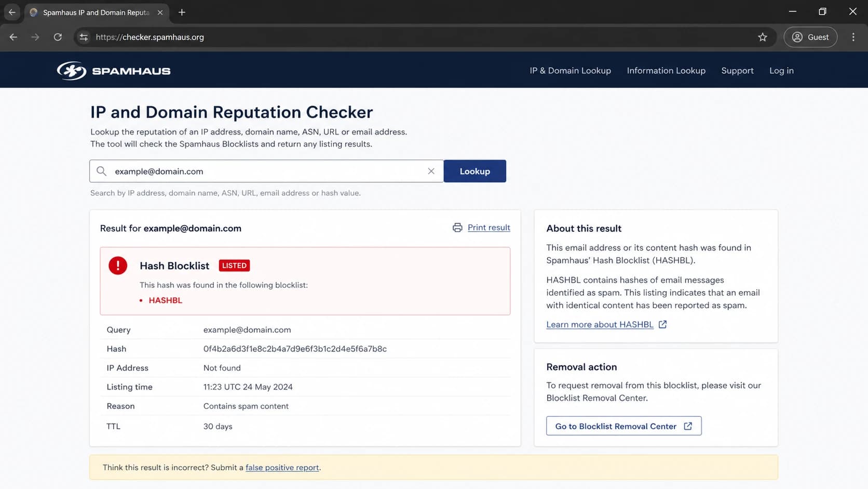Click the HASHBL blocklist entry

(166, 300)
